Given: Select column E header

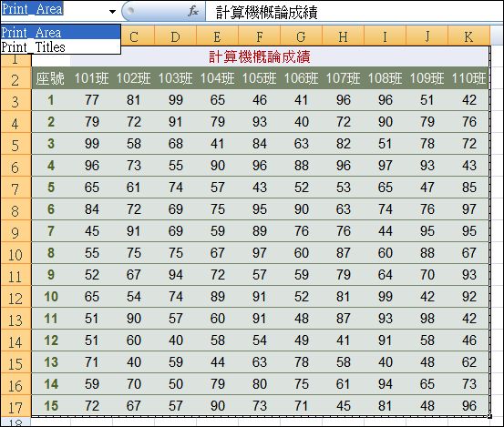Looking at the screenshot, I should coord(217,36).
